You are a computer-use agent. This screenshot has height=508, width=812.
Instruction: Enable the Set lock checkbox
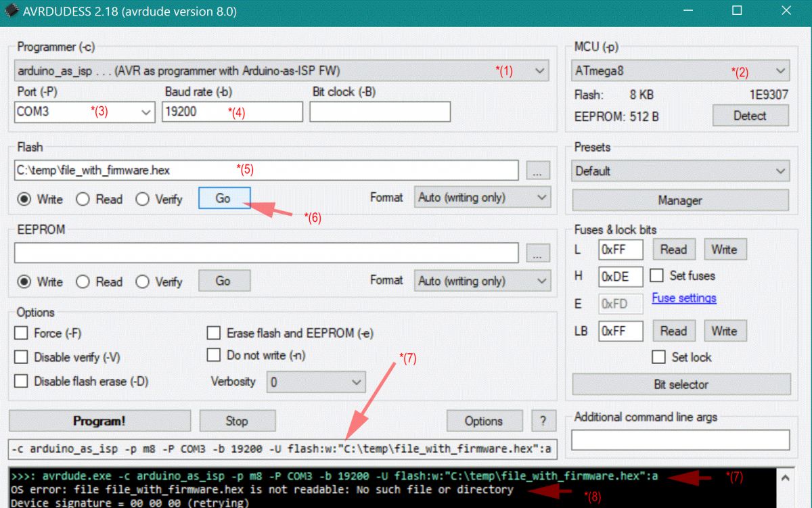[658, 357]
